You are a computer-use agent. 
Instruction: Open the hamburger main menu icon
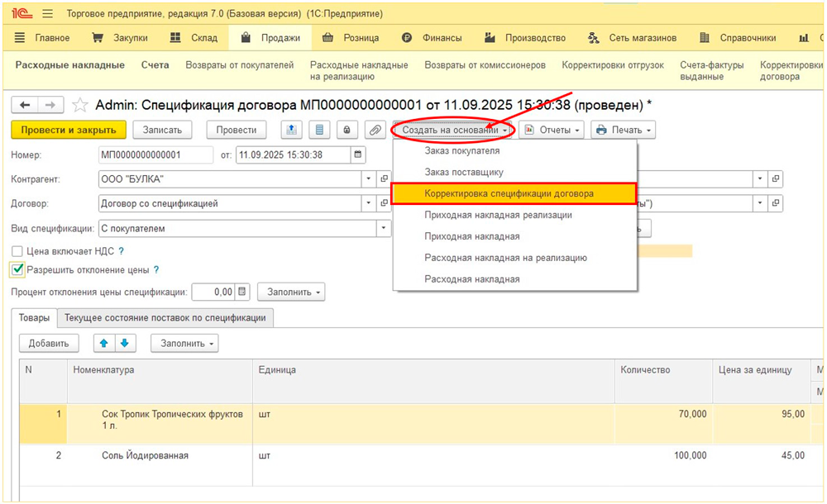(47, 14)
